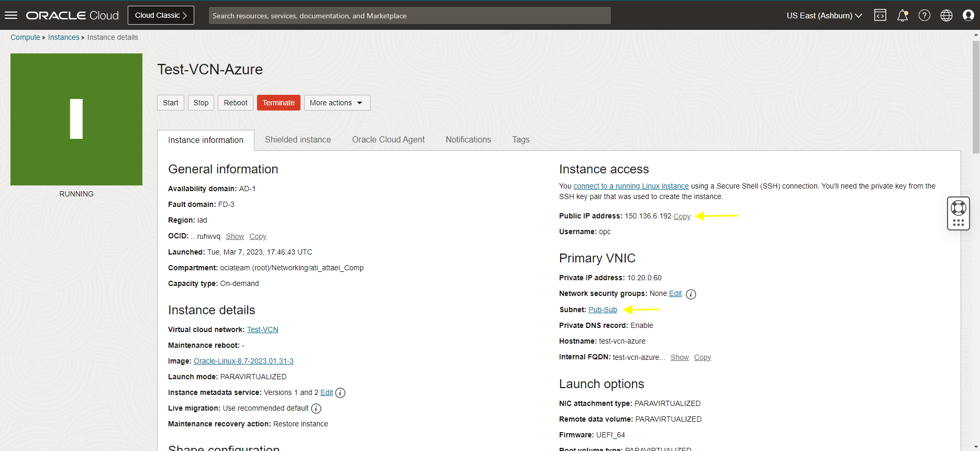Edit Network security groups
The height and width of the screenshot is (451, 980).
tap(675, 294)
